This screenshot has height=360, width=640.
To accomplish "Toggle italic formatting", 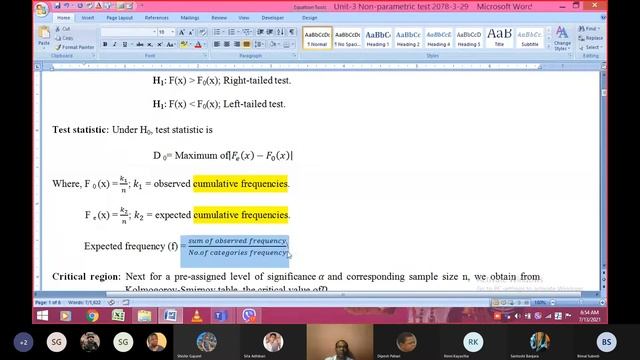I will pyautogui.click(x=115, y=44).
